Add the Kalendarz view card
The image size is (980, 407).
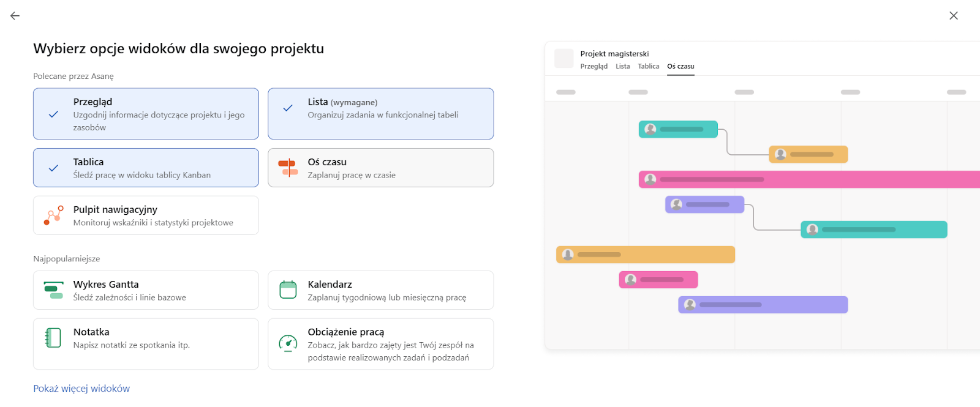(x=380, y=290)
